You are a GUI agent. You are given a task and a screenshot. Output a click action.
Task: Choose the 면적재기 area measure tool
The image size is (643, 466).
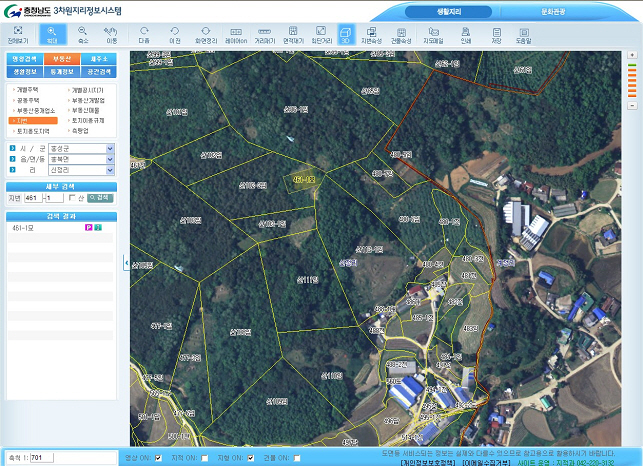click(294, 35)
